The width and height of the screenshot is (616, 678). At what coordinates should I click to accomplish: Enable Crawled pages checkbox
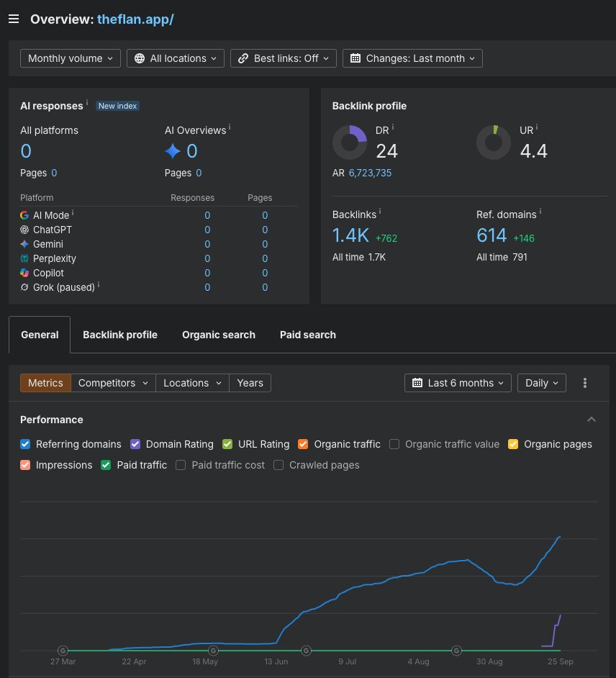click(x=278, y=465)
